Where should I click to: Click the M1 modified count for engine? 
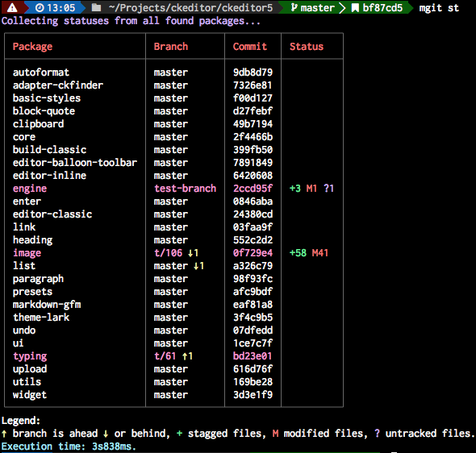click(x=311, y=189)
